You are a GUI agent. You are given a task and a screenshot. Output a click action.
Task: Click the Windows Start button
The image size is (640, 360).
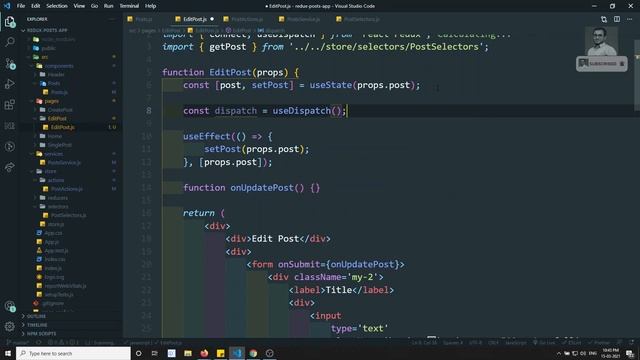pyautogui.click(x=8, y=353)
